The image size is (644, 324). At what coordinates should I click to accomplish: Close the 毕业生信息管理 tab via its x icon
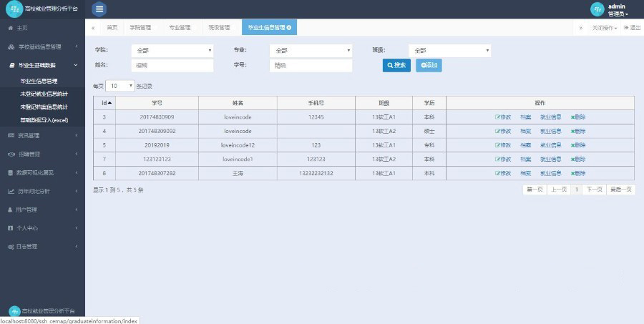[x=288, y=28]
